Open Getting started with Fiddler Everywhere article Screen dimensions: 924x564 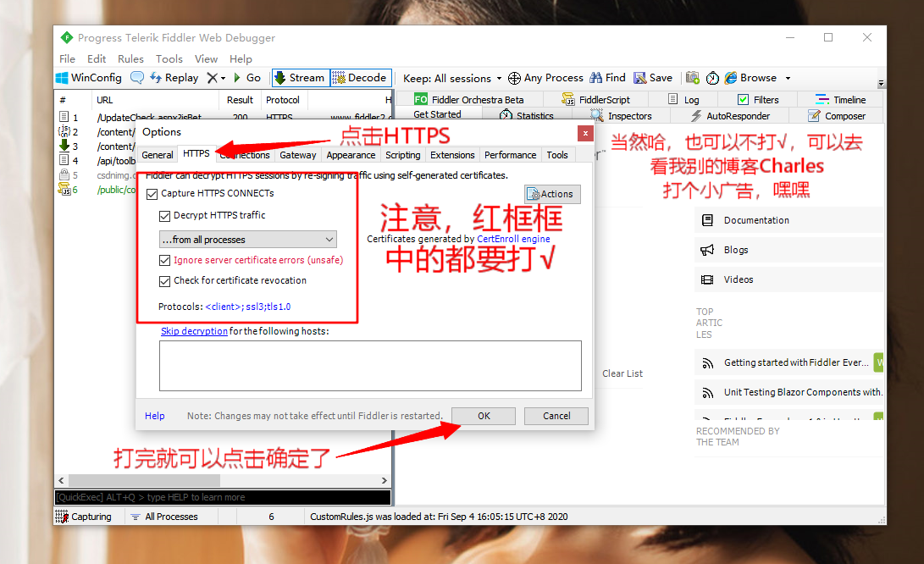pyautogui.click(x=796, y=362)
